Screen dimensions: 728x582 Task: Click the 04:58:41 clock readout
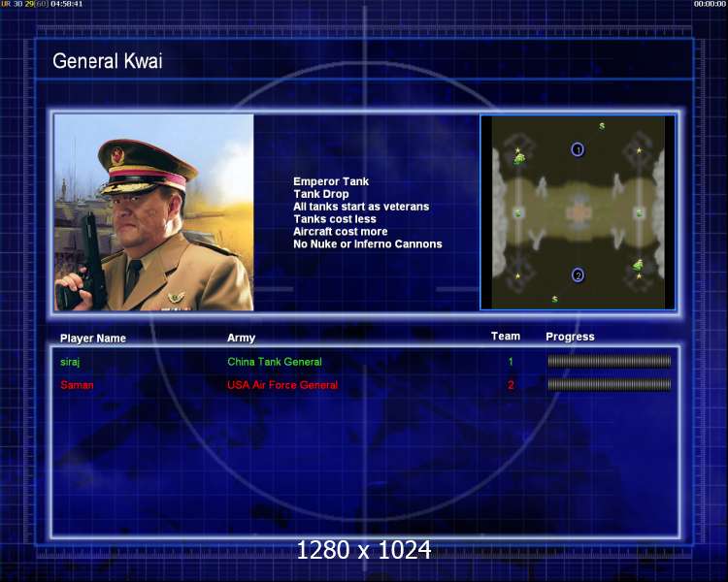point(66,4)
